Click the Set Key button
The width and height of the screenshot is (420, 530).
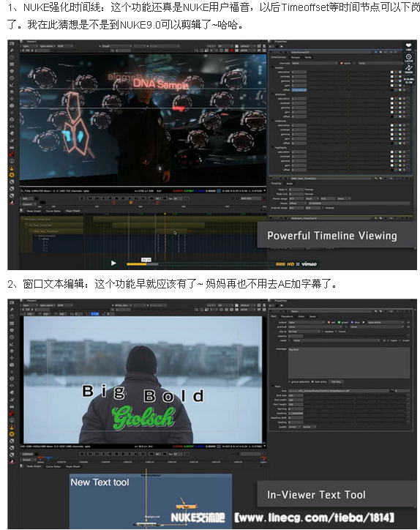point(336,381)
